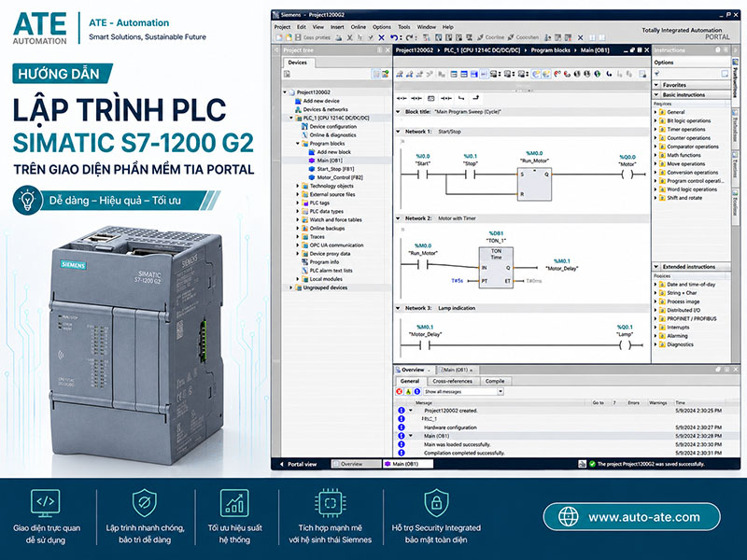
Task: Click the blue info icon beside Hardware configuration
Action: click(402, 427)
